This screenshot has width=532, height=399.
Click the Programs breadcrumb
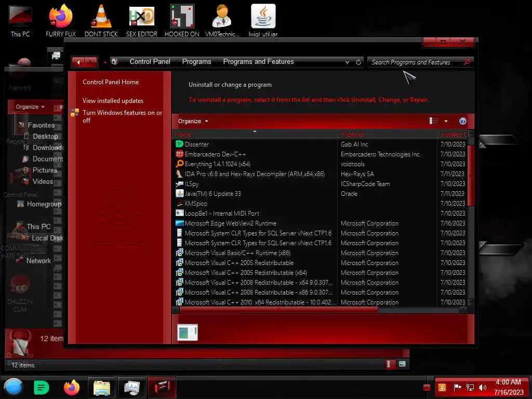click(196, 62)
